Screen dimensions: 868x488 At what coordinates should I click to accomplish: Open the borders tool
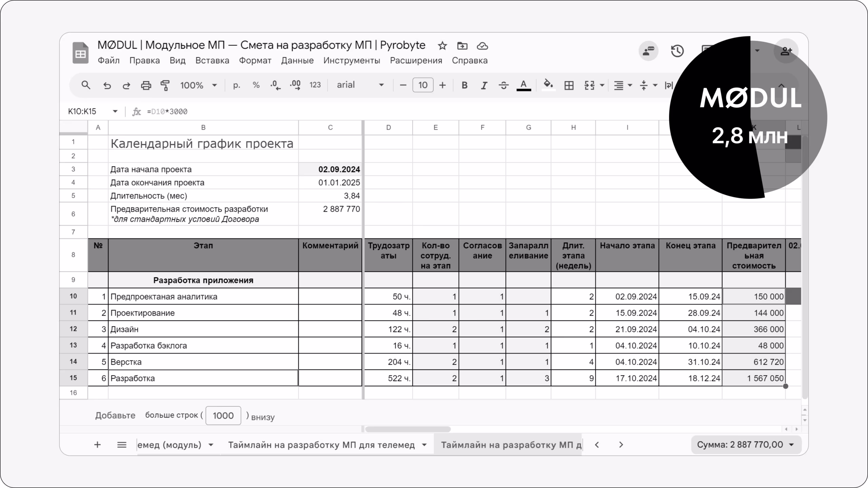569,85
